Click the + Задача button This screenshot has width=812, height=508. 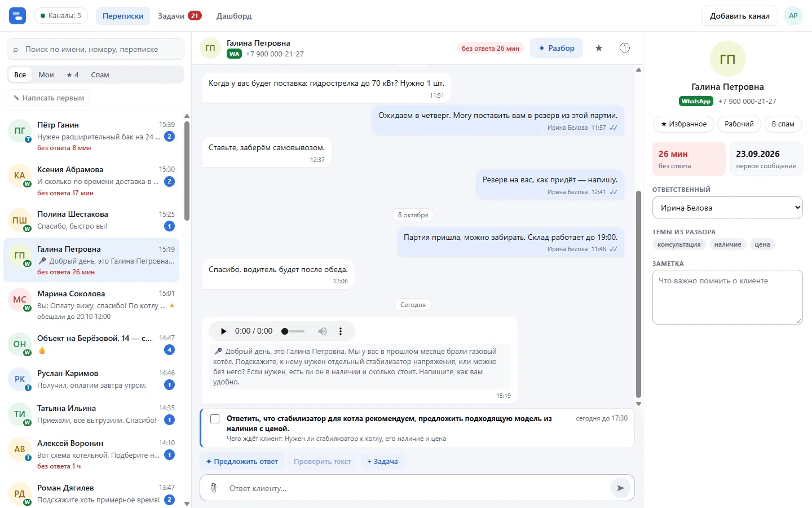pyautogui.click(x=382, y=461)
